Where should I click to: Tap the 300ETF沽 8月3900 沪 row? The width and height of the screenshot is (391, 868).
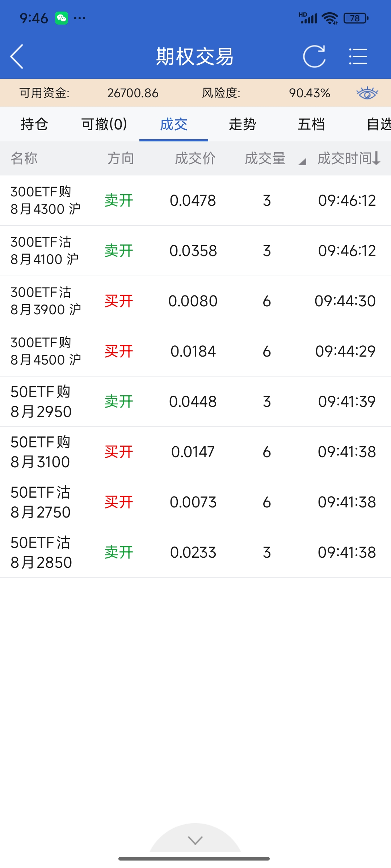point(195,301)
